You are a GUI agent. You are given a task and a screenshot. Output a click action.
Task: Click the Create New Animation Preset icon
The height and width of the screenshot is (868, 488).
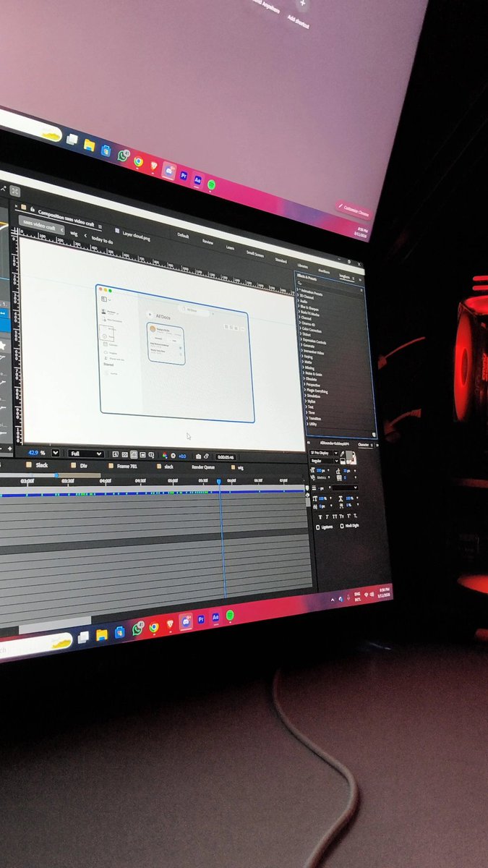click(374, 434)
